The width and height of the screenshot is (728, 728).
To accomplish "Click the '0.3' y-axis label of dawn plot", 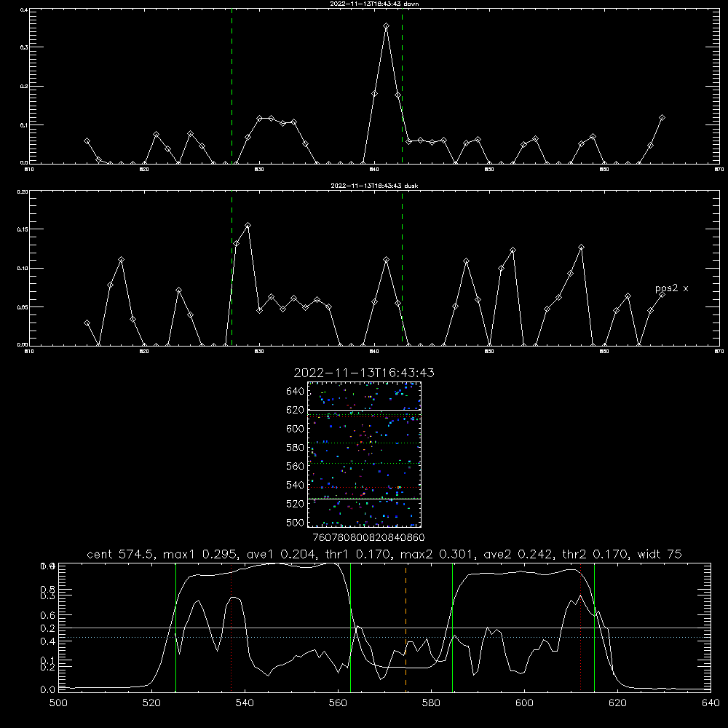I will 25,47.
